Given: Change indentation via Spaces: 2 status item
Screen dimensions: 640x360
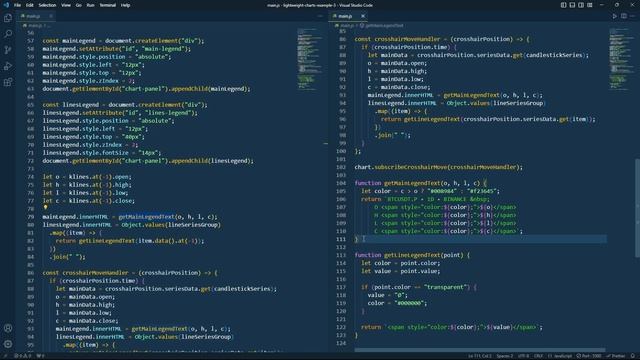Looking at the screenshot, I should pos(505,356).
